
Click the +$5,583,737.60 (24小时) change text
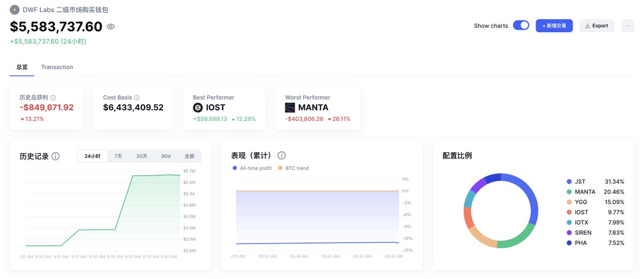tap(48, 41)
